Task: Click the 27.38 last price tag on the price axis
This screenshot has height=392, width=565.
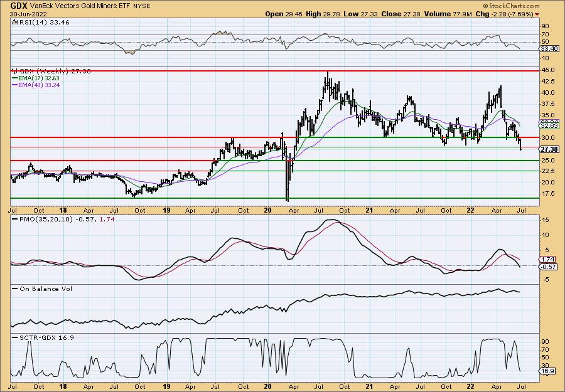Action: [549, 149]
